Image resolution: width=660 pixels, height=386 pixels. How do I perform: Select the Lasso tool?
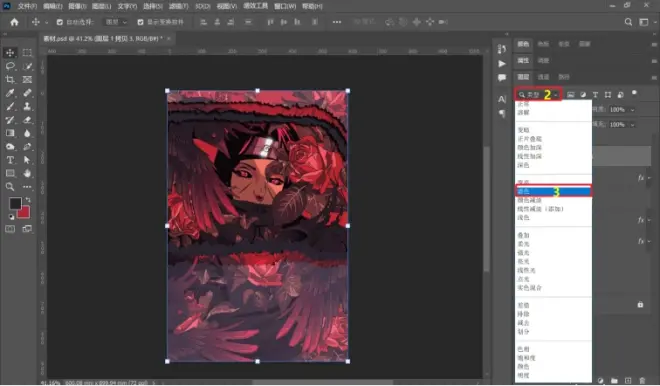10,66
